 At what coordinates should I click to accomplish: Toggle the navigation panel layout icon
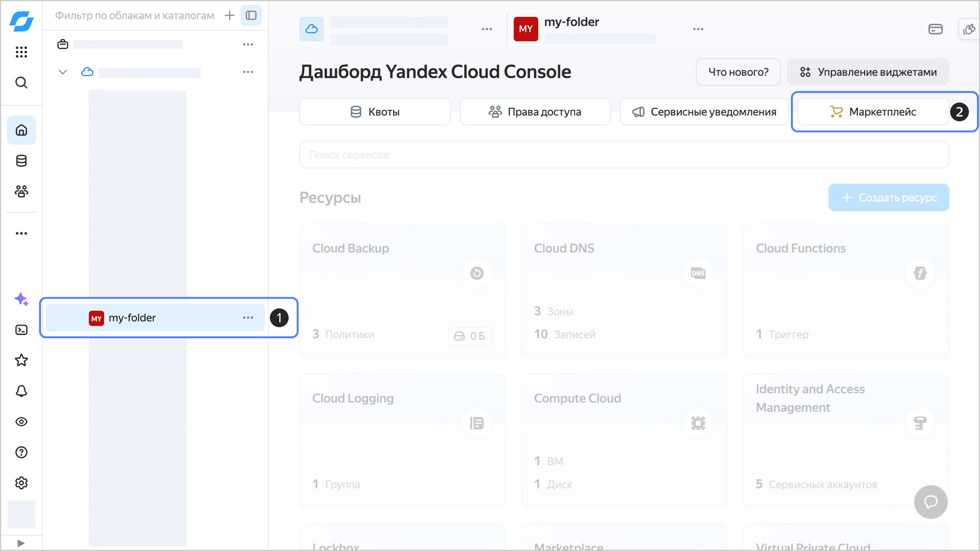coord(251,15)
